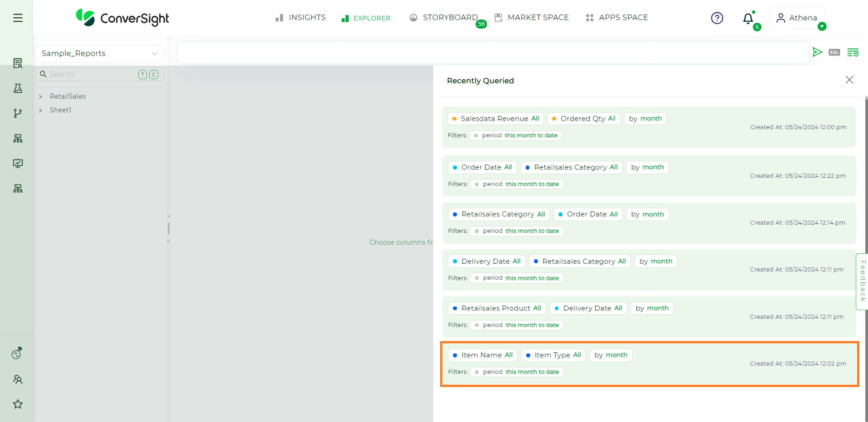Expand the RetailSales tree node
Image resolution: width=868 pixels, height=422 pixels.
[41, 96]
